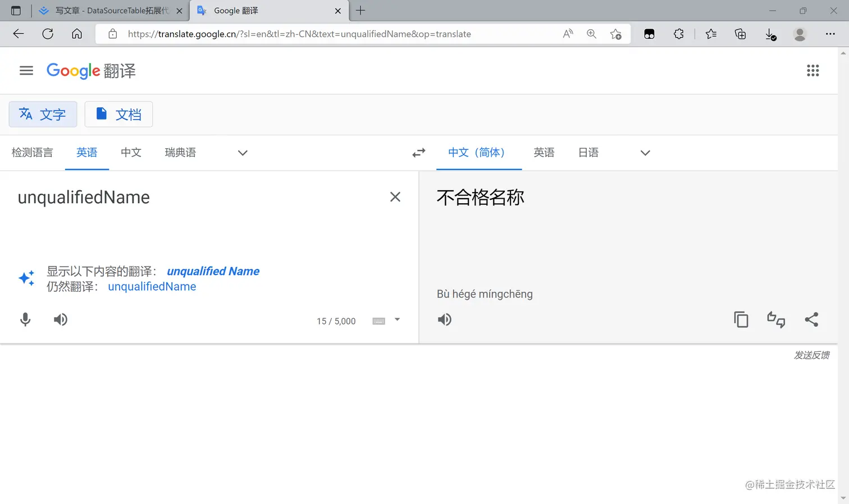Viewport: 849px width, 504px height.
Task: Select 瑞典语 as source language
Action: [x=180, y=153]
